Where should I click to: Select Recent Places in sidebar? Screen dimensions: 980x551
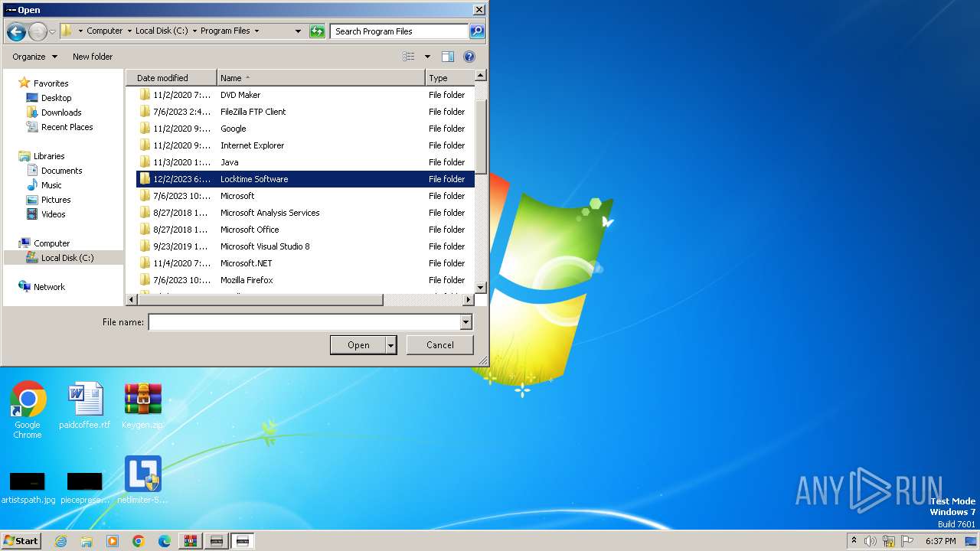pos(67,127)
